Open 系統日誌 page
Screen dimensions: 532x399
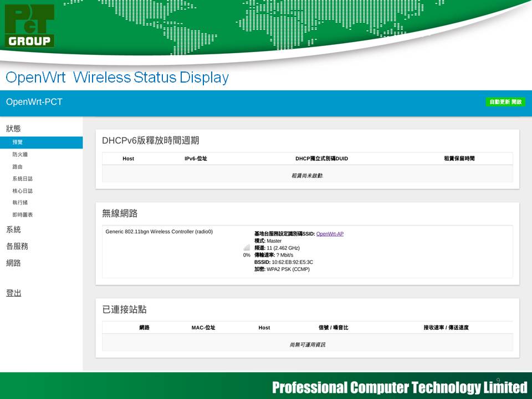pyautogui.click(x=22, y=179)
